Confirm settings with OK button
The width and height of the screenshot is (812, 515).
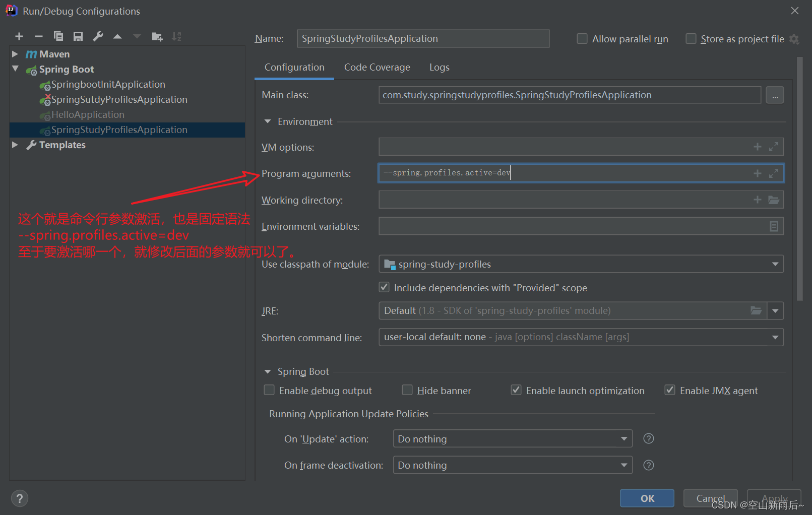click(647, 498)
